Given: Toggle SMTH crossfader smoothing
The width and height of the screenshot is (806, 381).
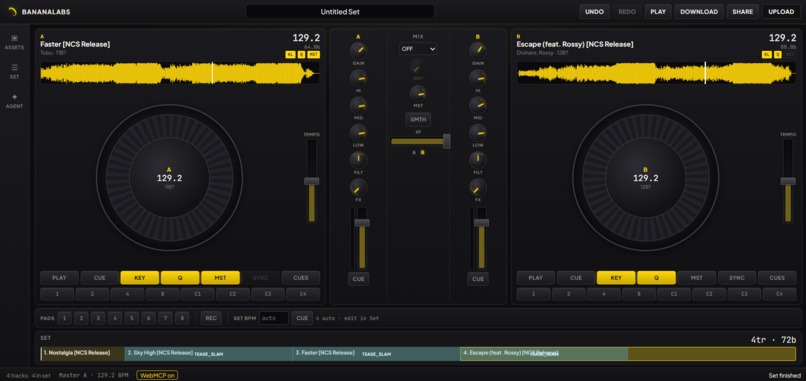Looking at the screenshot, I should [418, 120].
